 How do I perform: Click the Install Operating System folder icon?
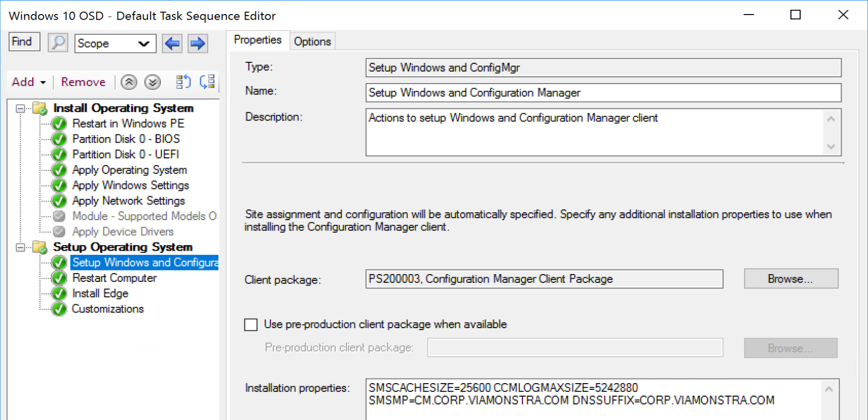tap(40, 108)
